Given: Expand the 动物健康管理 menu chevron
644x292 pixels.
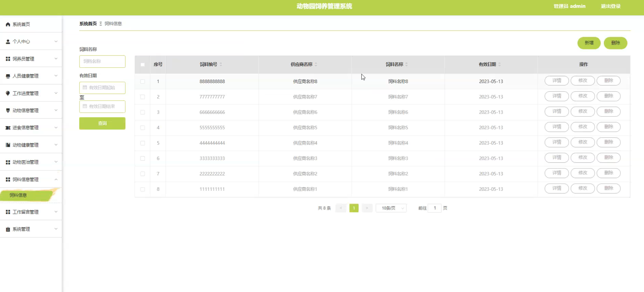Looking at the screenshot, I should pyautogui.click(x=56, y=145).
